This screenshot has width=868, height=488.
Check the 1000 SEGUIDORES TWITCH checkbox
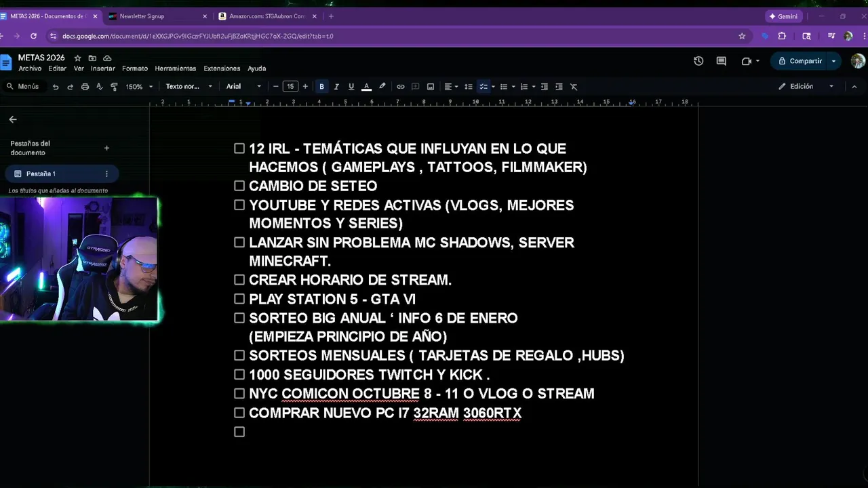pyautogui.click(x=239, y=374)
